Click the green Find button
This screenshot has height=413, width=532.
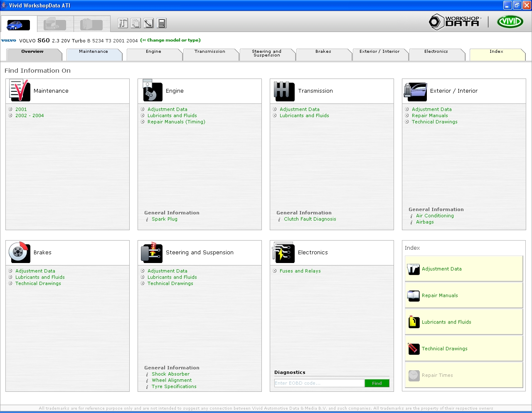377,383
